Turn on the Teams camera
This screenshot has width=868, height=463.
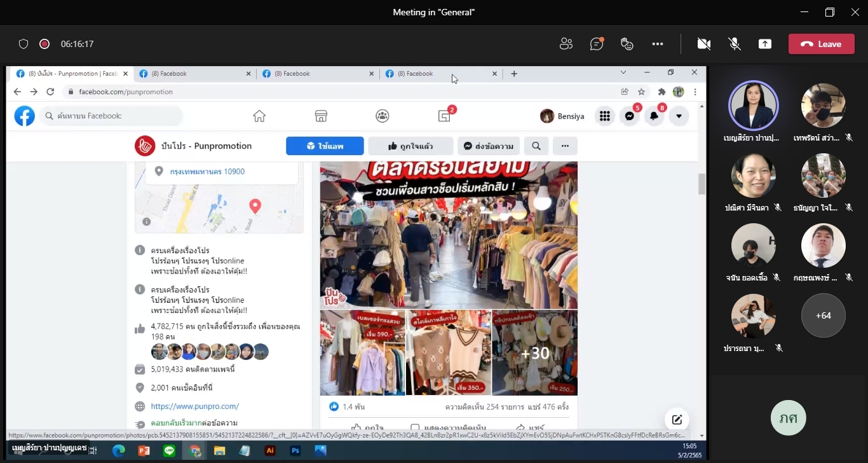point(703,44)
